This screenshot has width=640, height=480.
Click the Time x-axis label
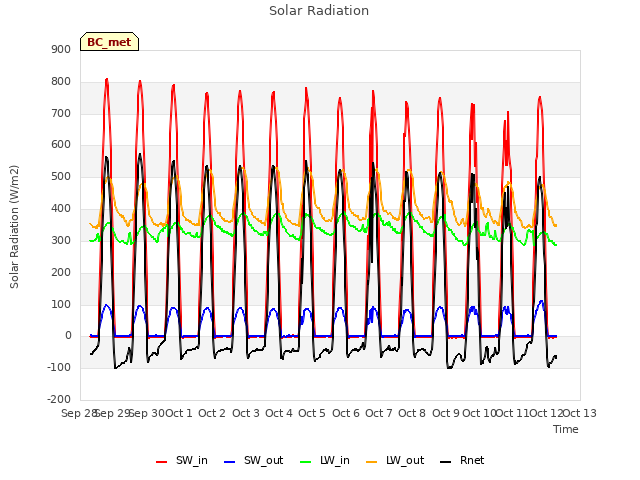pyautogui.click(x=566, y=429)
